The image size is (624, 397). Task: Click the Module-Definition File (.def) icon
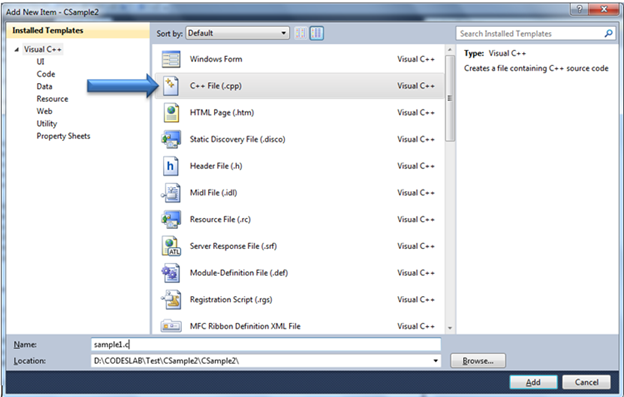click(x=171, y=273)
